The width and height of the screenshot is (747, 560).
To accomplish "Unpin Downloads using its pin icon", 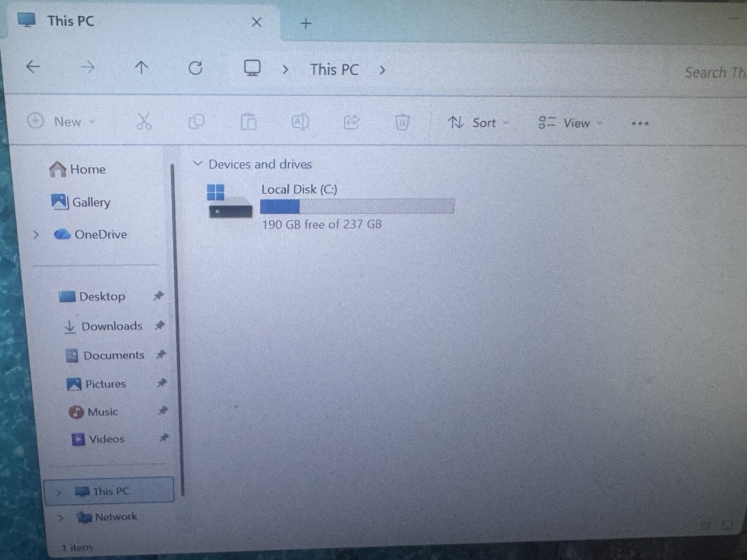I will tap(160, 325).
